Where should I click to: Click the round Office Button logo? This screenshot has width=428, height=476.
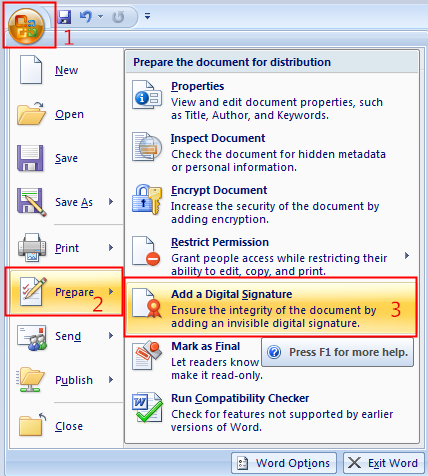pos(26,26)
